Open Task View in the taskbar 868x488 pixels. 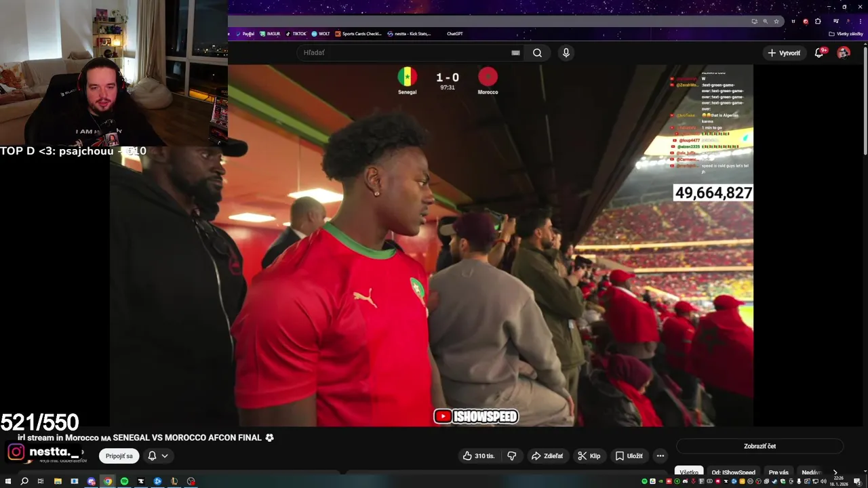point(41,481)
